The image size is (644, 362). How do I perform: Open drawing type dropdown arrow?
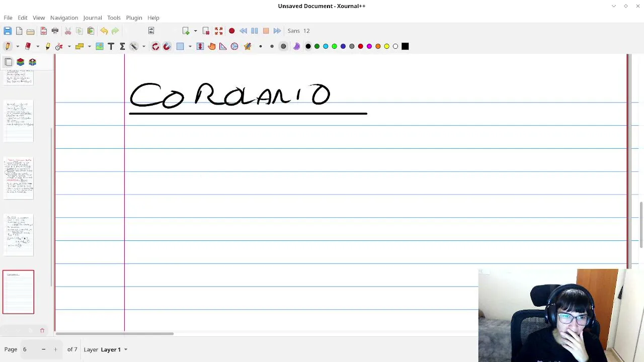tap(144, 46)
